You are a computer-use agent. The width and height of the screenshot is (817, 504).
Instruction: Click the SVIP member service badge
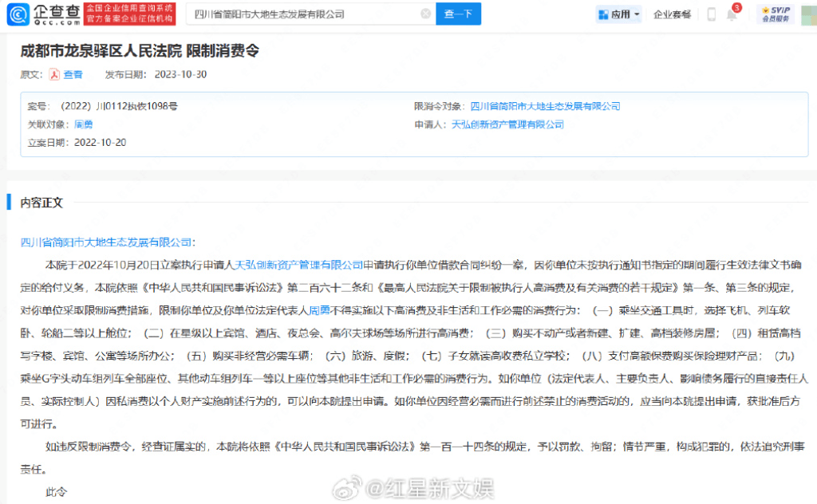pos(776,14)
